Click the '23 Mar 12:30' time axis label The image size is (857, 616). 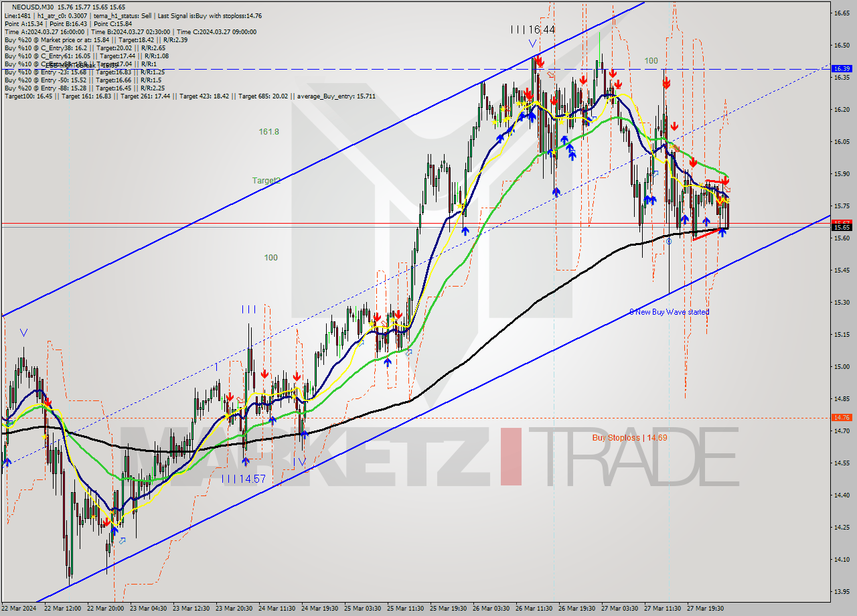tap(192, 609)
